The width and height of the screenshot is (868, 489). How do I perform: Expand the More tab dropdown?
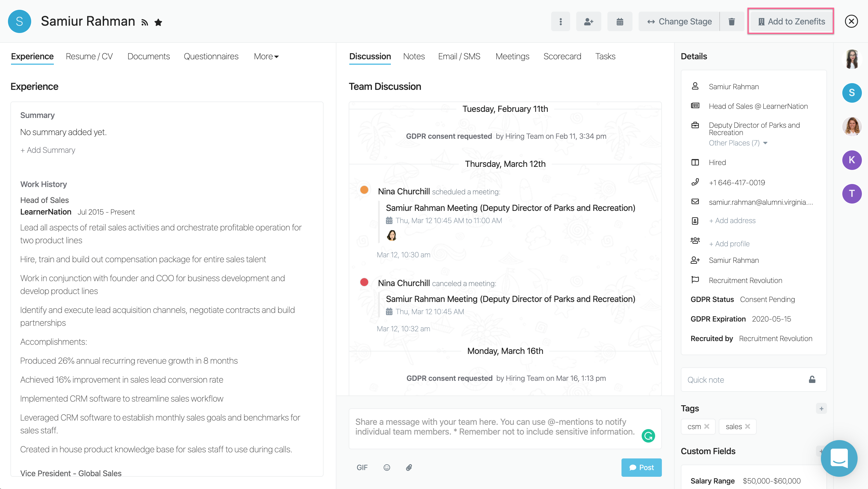(266, 56)
